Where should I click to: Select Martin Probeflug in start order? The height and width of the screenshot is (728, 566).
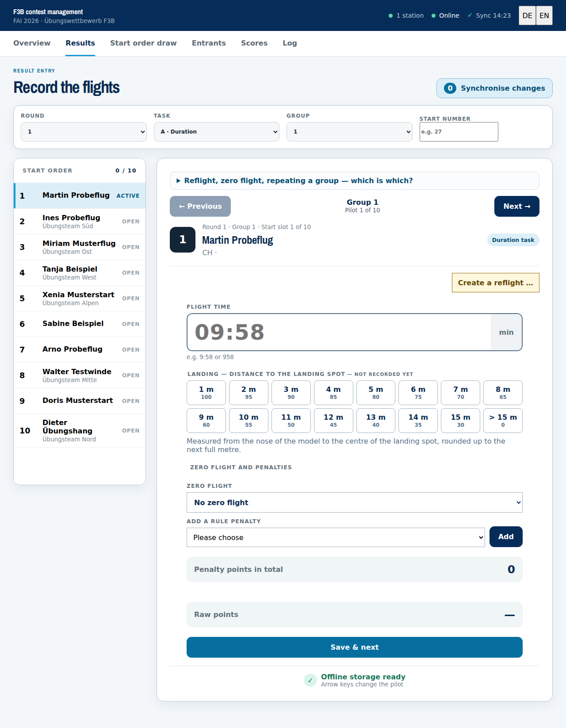pos(80,195)
